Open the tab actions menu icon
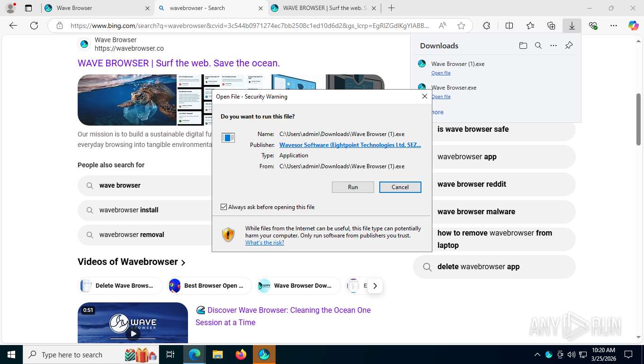This screenshot has height=364, width=644. pyautogui.click(x=28, y=8)
